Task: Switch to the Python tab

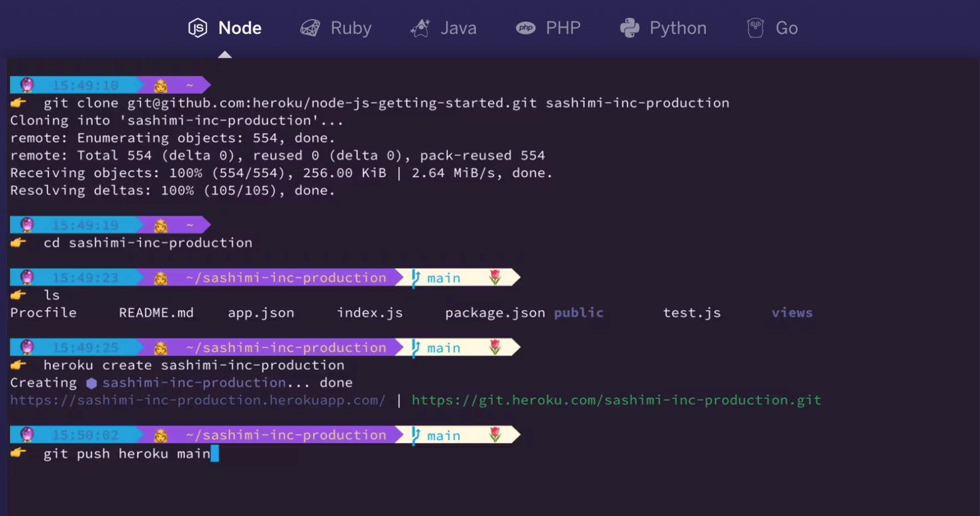Action: coord(662,28)
